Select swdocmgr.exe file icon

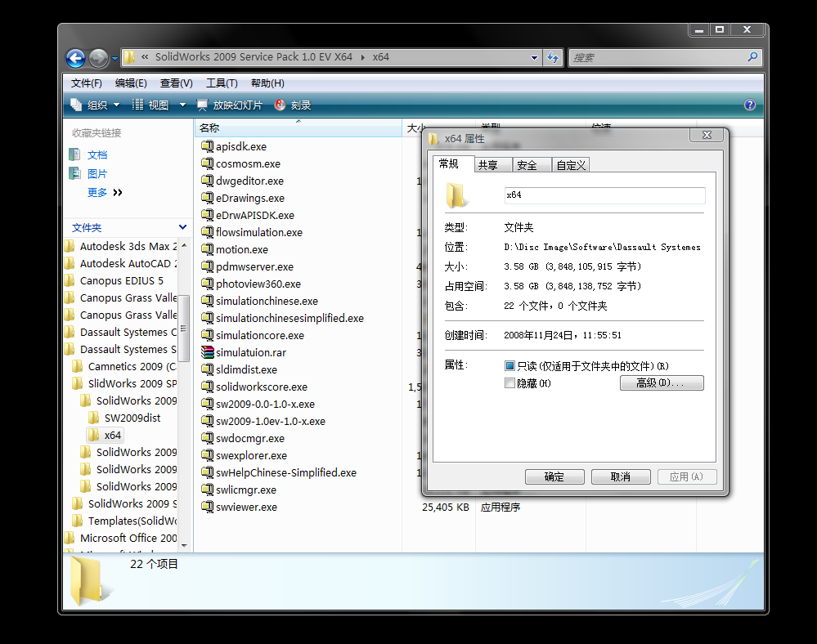pyautogui.click(x=208, y=438)
